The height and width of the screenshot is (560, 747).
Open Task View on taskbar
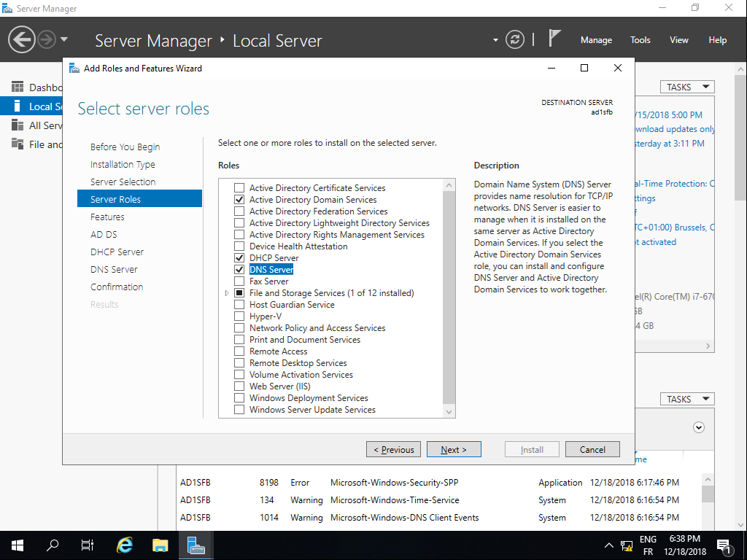(x=88, y=545)
